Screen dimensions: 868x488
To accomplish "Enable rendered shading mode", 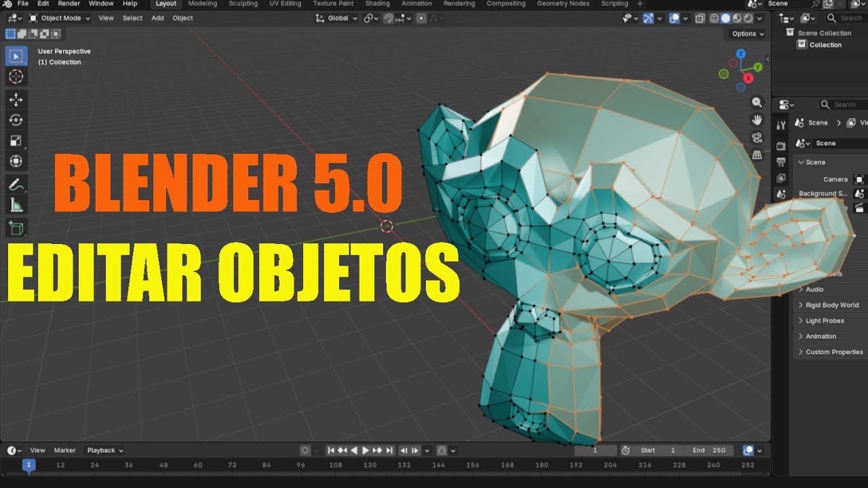I will click(747, 18).
